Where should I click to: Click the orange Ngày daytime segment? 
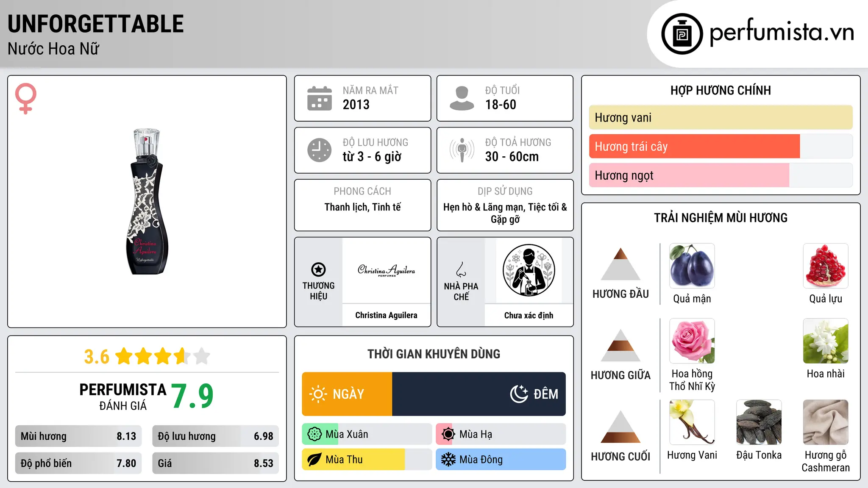point(347,394)
